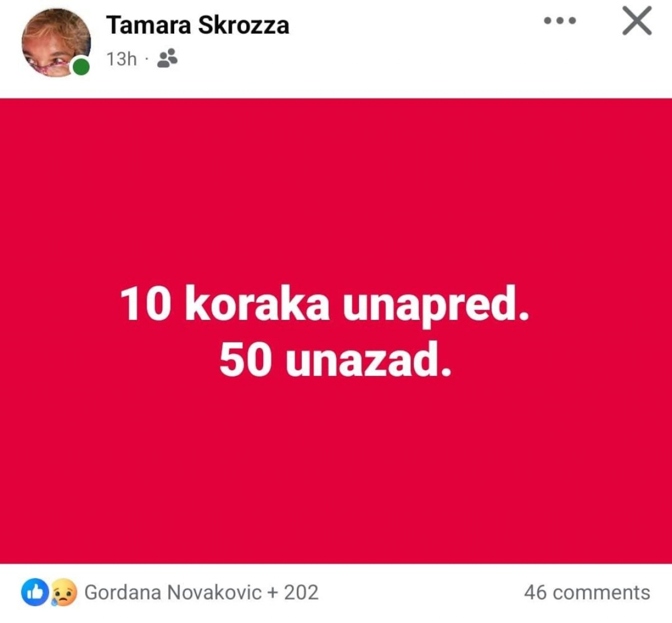Click Gordana Novakovic + 202 reactions list
672x623 pixels.
[200, 592]
